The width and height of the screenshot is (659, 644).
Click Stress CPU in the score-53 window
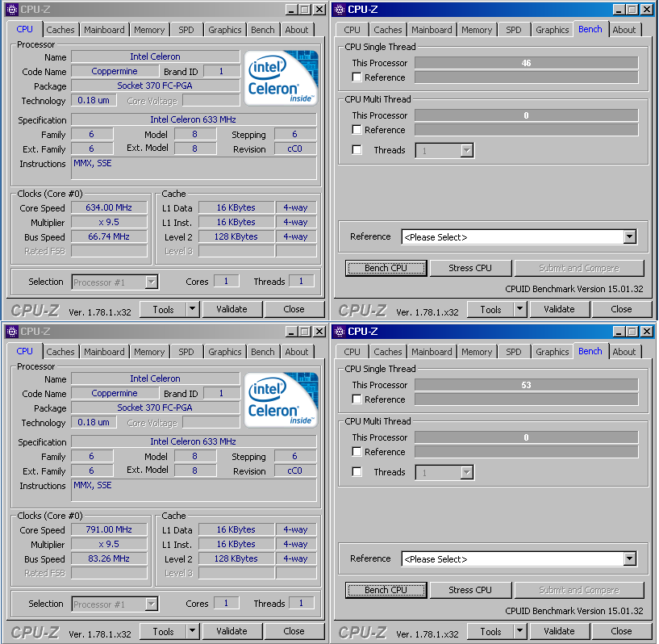pos(470,590)
